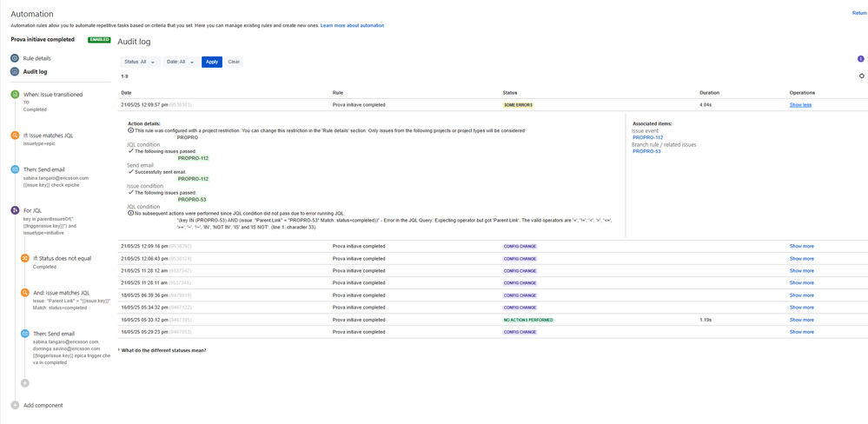Click green PROPRO-53 tag under Issue condition
868x424 pixels.
(x=192, y=199)
